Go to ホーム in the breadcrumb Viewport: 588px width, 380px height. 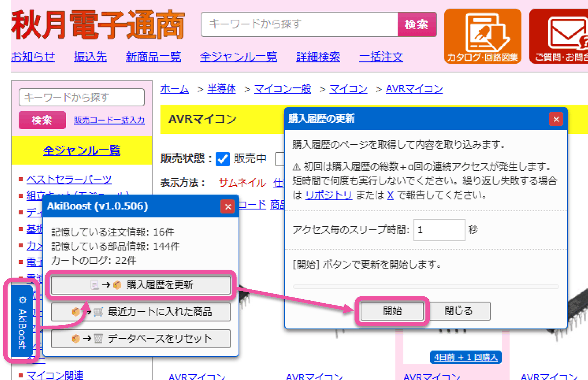pyautogui.click(x=175, y=89)
